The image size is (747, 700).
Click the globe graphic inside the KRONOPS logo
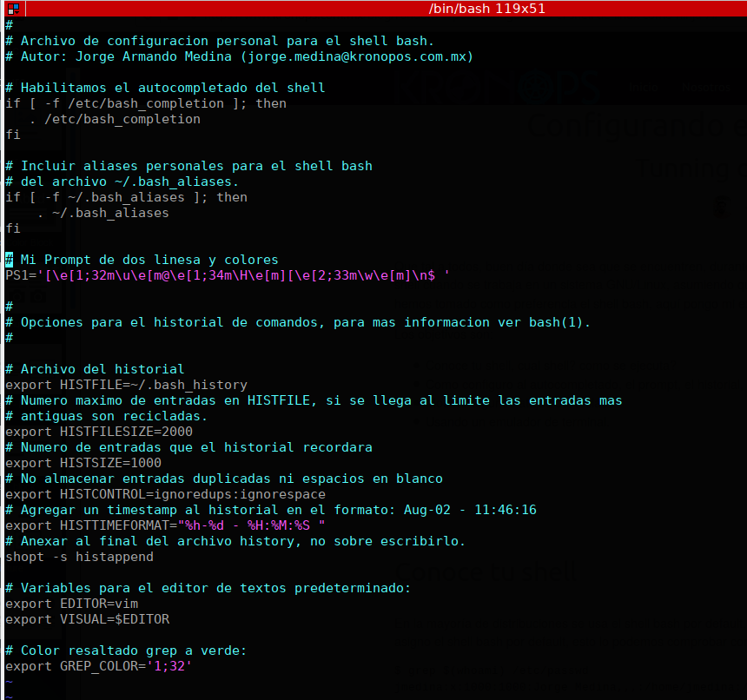[x=464, y=87]
